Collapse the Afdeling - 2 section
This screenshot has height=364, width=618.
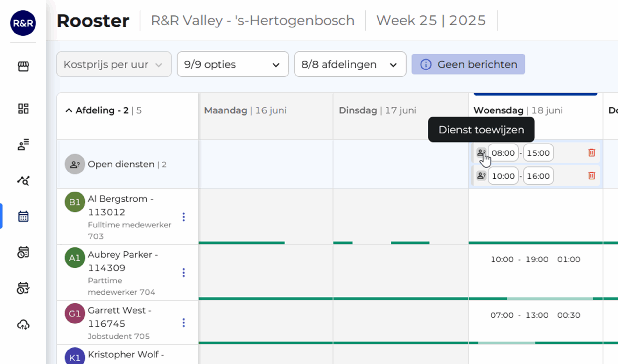coord(69,110)
